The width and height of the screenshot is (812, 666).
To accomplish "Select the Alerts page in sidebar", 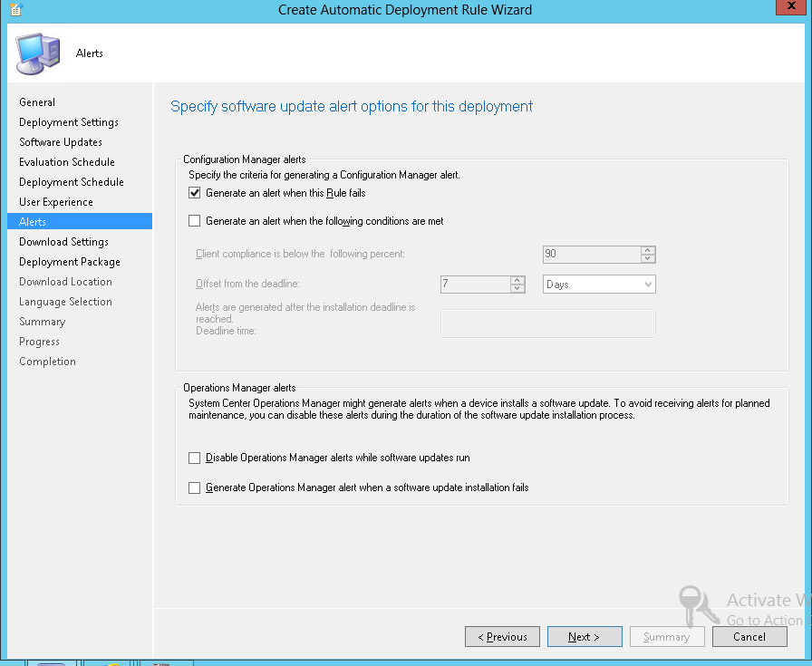I will click(80, 222).
